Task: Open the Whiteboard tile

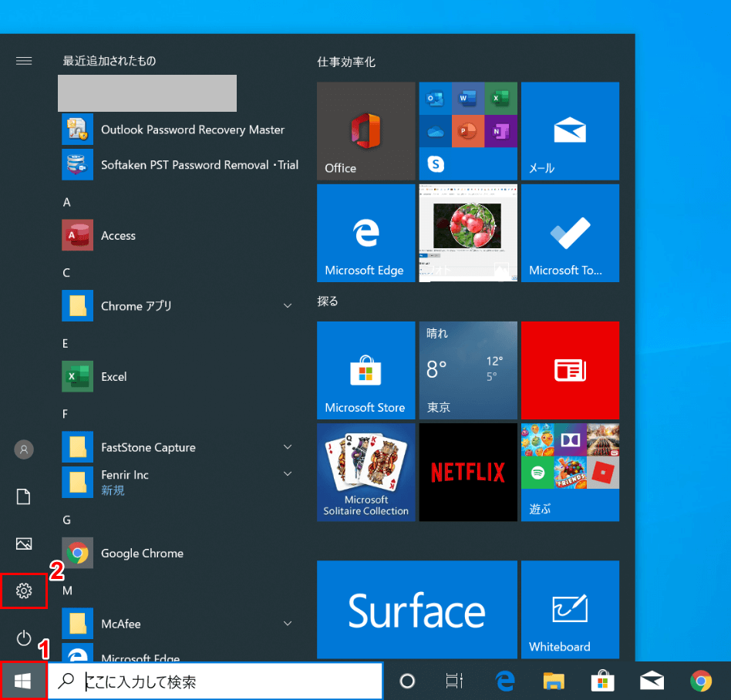Action: click(570, 610)
